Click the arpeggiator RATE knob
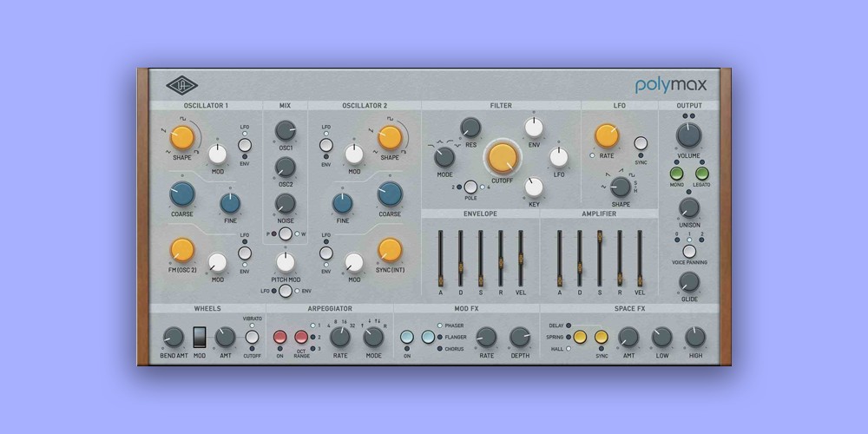This screenshot has height=434, width=868. coord(340,337)
